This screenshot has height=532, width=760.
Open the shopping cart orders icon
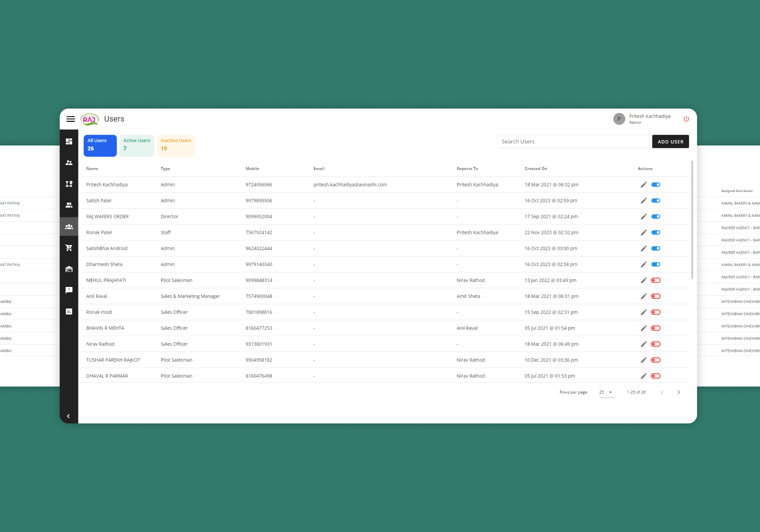coord(69,248)
